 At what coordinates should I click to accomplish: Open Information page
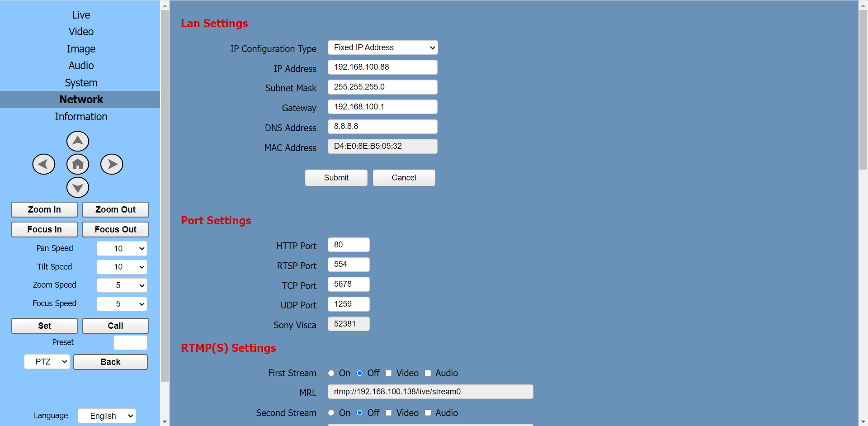(81, 117)
